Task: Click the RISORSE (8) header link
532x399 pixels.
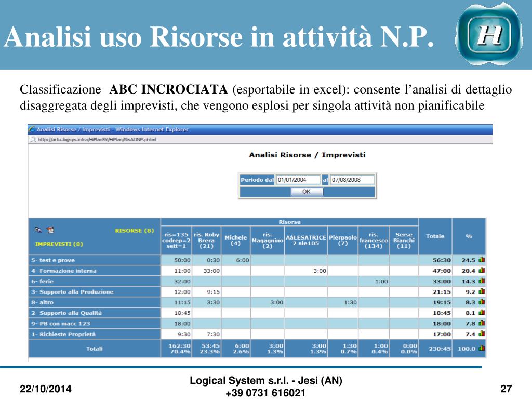Action: coord(135,231)
